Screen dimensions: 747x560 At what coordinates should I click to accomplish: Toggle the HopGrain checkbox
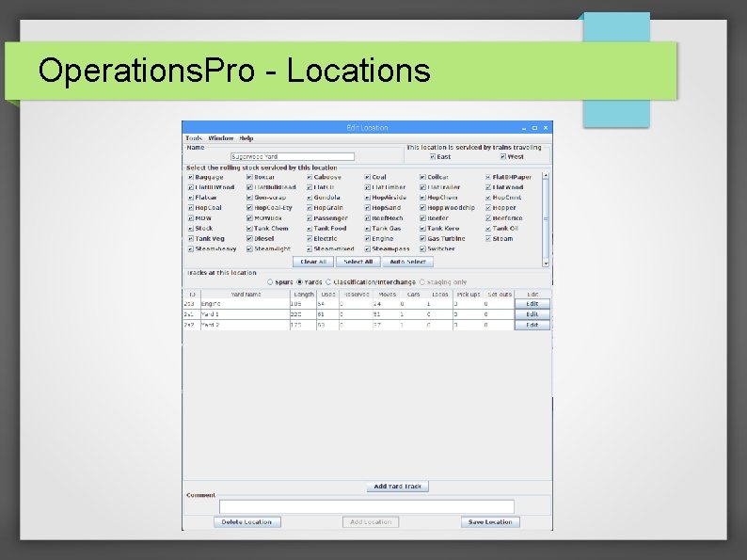click(x=310, y=208)
